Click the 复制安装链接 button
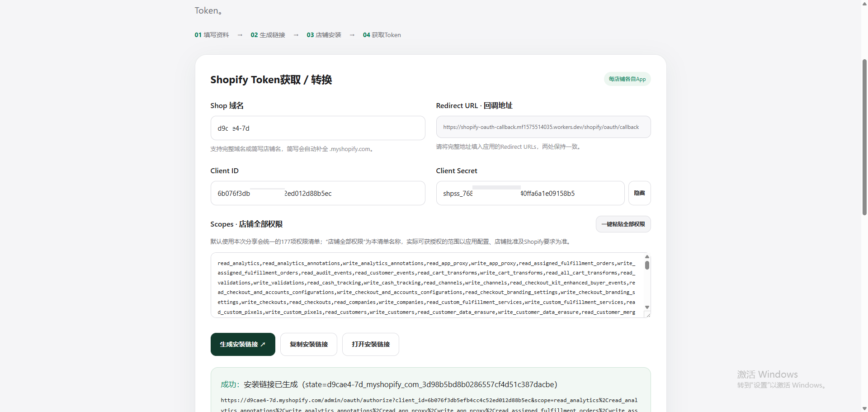This screenshot has width=868, height=412. (x=309, y=344)
